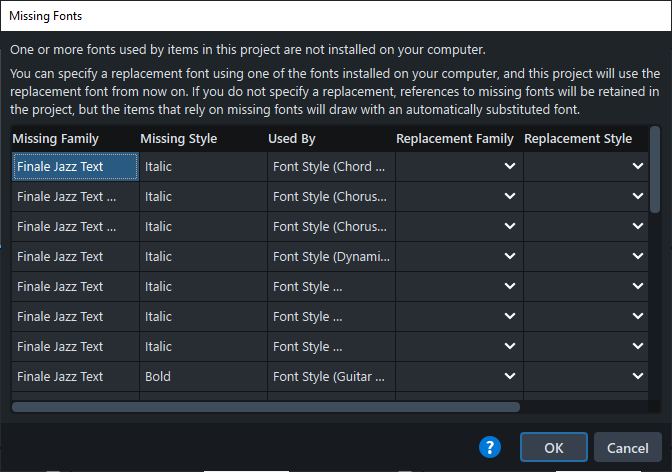
Task: Select the highlighted Finale Jazz Text cell
Action: pos(74,167)
